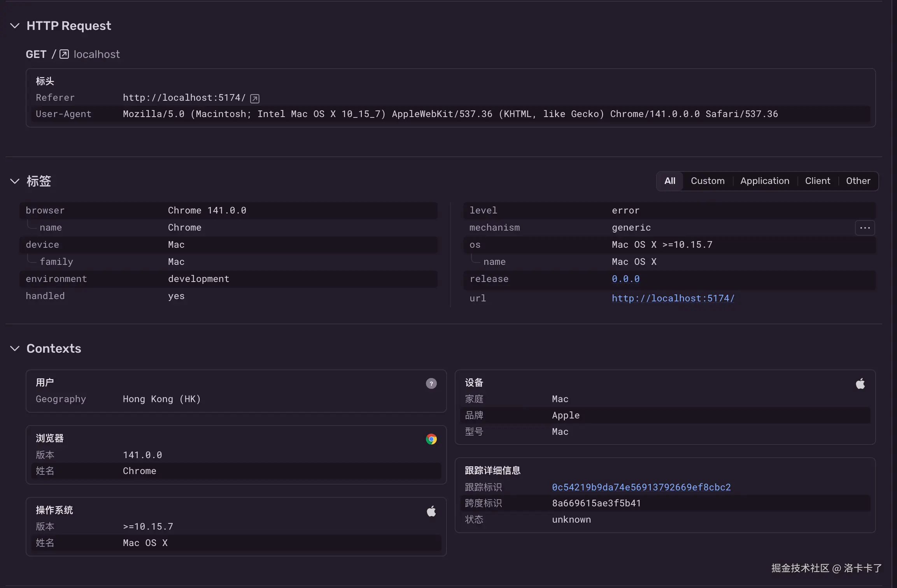Collapse the Contexts section

(x=15, y=348)
